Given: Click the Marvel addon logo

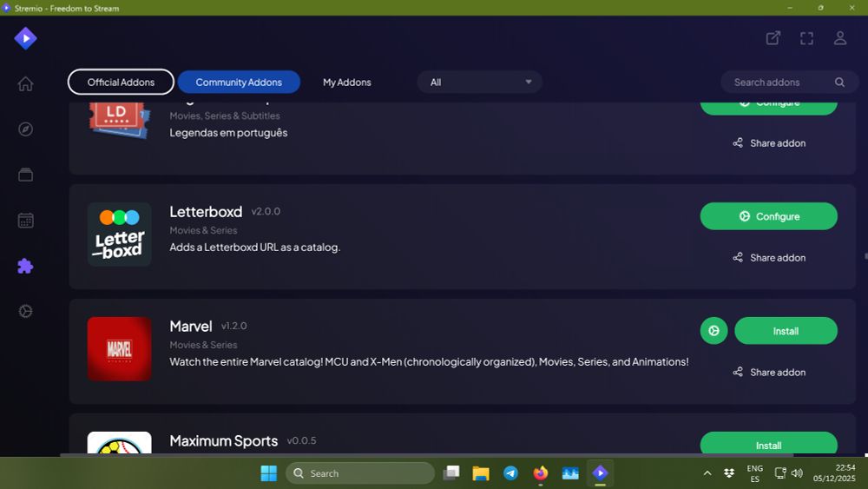Looking at the screenshot, I should [119, 349].
